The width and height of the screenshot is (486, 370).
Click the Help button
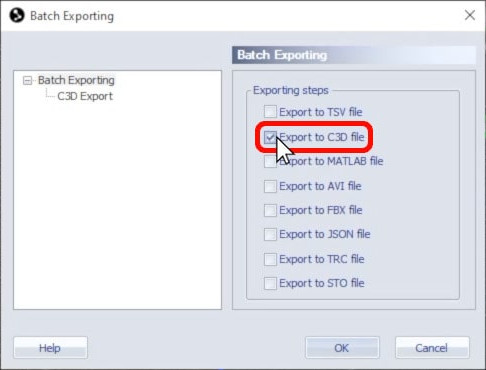pyautogui.click(x=50, y=348)
